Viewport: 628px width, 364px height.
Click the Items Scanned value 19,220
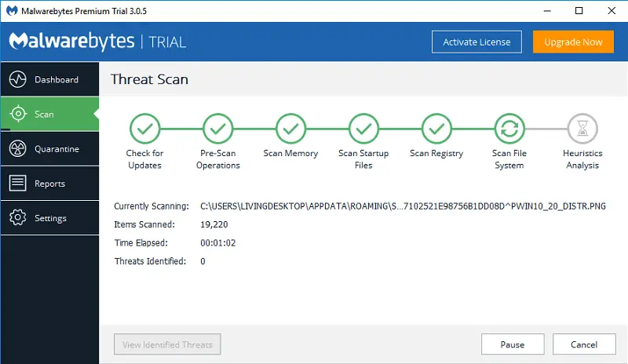(x=214, y=224)
